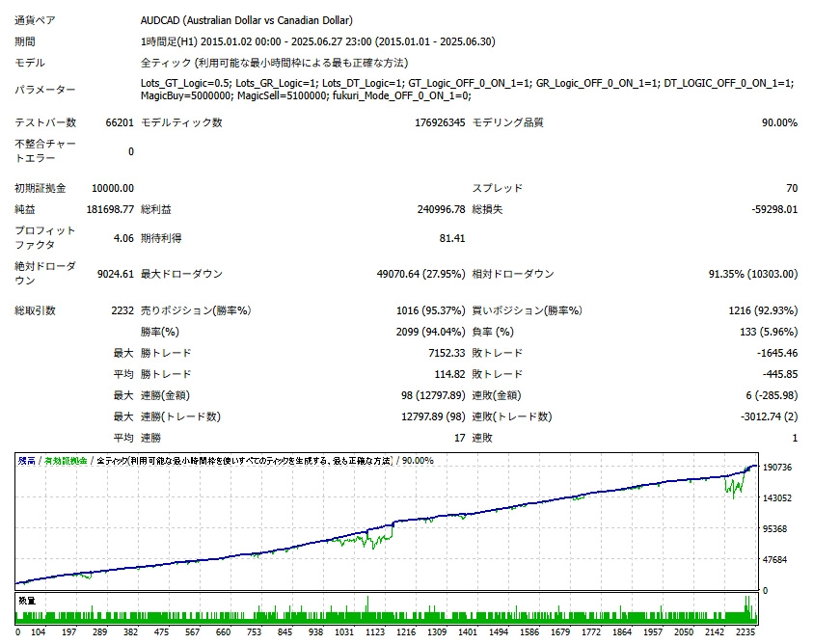Click the expected payoff value 81.41
The width and height of the screenshot is (813, 644).
(x=452, y=238)
